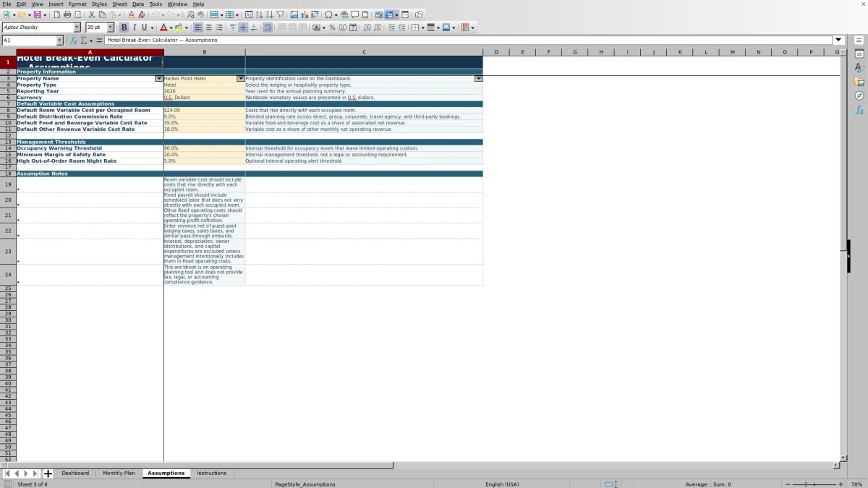Insert Special Character omega icon
This screenshot has width=868, height=488.
click(329, 14)
